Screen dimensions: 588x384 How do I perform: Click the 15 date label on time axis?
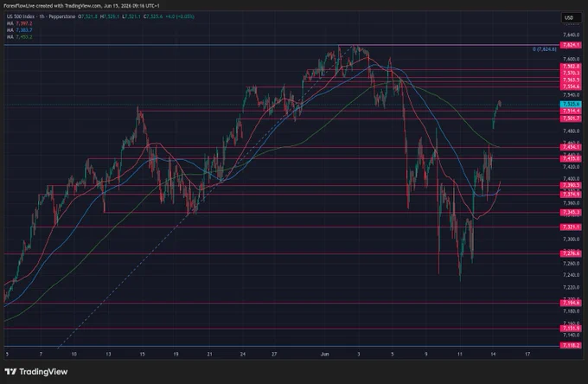[142, 354]
